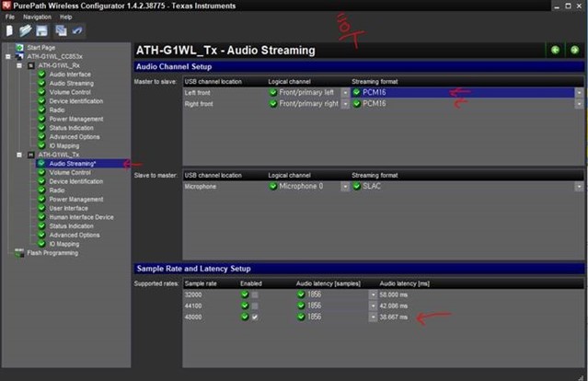Open latency samples dropdown for 44100 rate
588x381 pixels.
373,306
